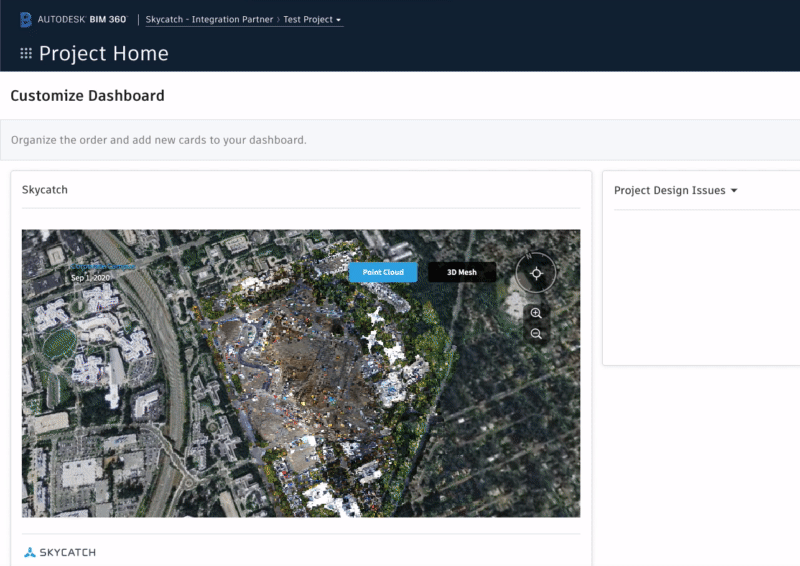The height and width of the screenshot is (566, 800).
Task: Open the module grid menu icon
Action: coord(26,53)
